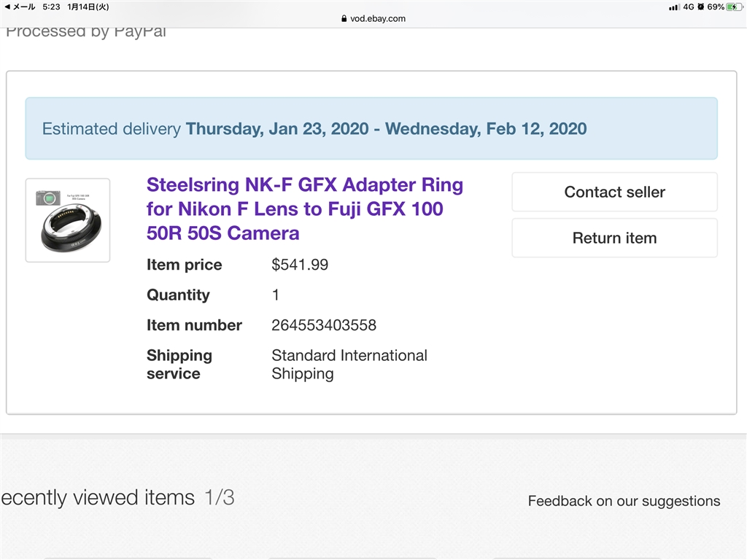Tap the cellular signal bars icon
Screen dimensions: 747x560
pyautogui.click(x=673, y=7)
